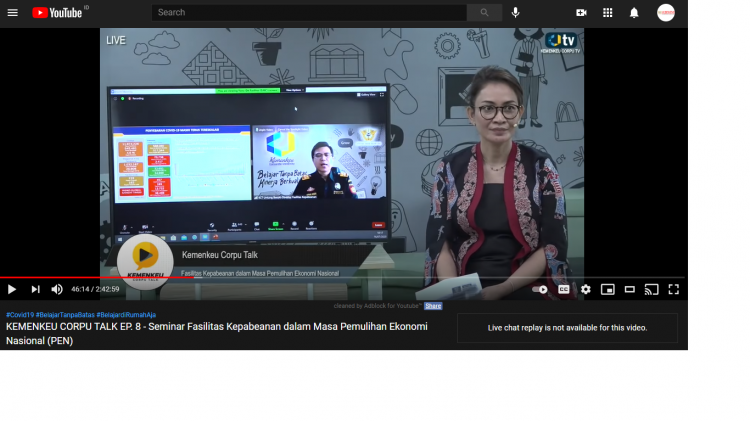Click the 46:14 / 2:42:59 time display
750x421 pixels.
tap(95, 289)
